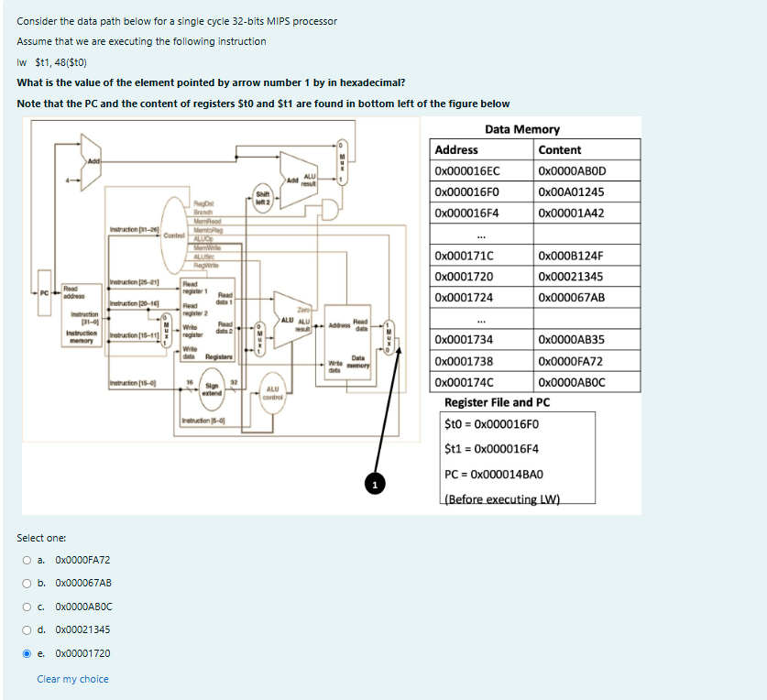Click the Mux after Data memory pointed by arrow 1

389,336
